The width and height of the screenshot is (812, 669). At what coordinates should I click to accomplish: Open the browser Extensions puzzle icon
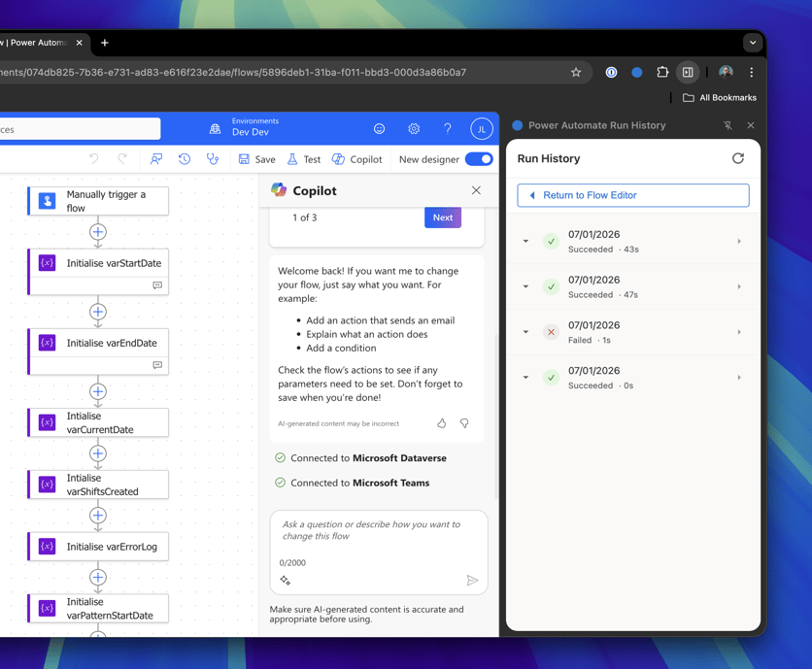pyautogui.click(x=662, y=72)
